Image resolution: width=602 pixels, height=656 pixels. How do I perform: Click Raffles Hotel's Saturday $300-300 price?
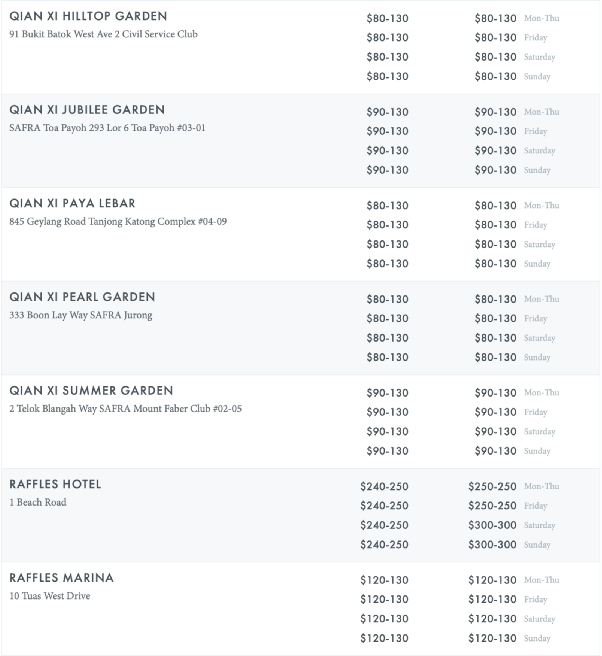[492, 525]
